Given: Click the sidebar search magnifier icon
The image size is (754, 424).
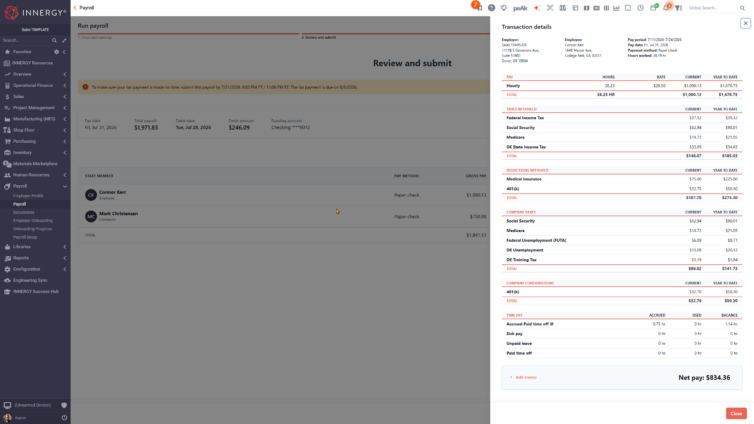Looking at the screenshot, I should tap(54, 40).
